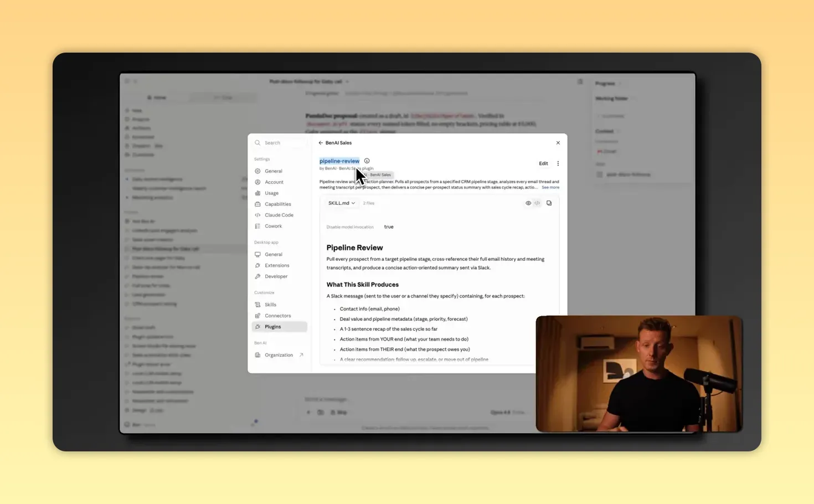Open the three-dot more options menu

click(558, 163)
